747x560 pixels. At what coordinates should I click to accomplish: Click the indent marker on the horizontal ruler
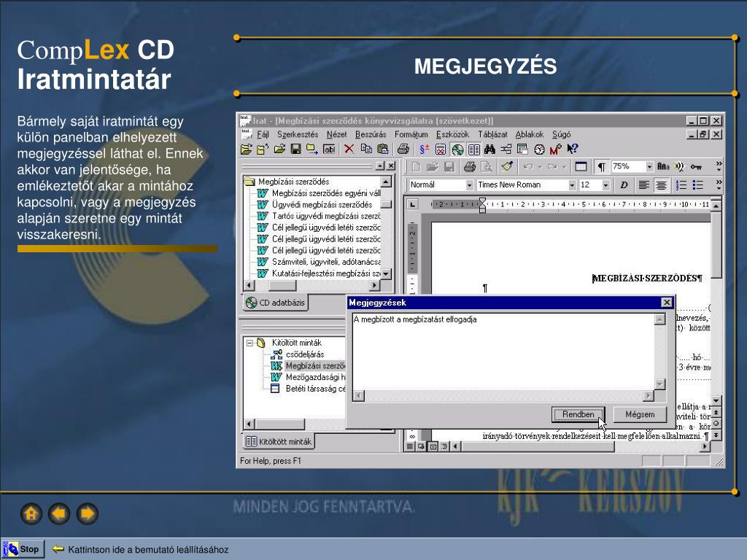coord(482,205)
